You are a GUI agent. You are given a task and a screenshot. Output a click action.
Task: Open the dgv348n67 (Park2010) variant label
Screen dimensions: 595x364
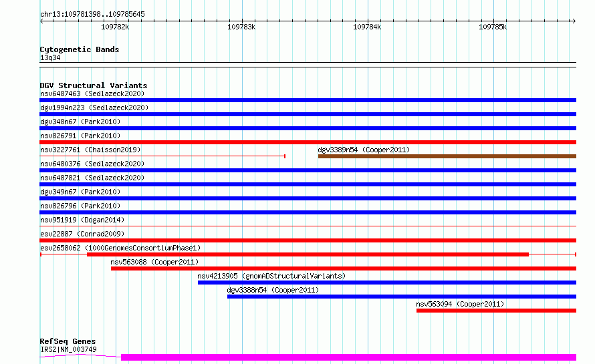pos(80,122)
